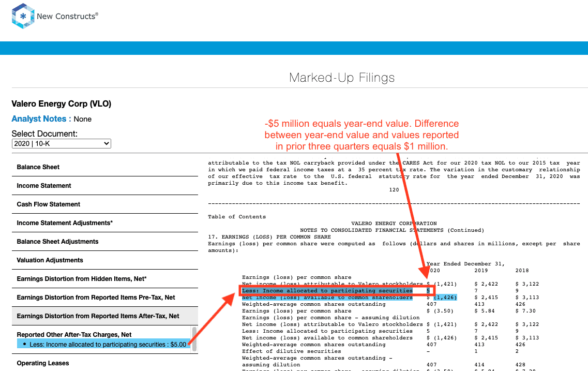Click the Analyst Notes label
The height and width of the screenshot is (371, 588).
[41, 119]
